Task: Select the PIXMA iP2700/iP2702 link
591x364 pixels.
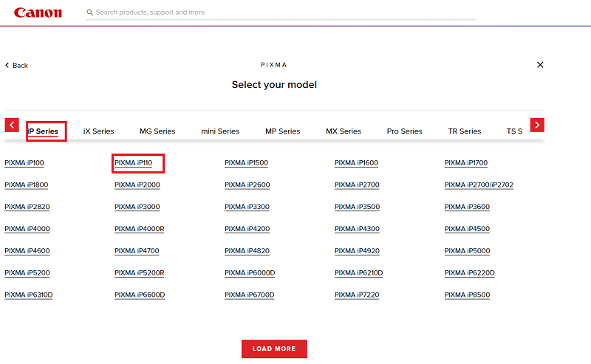Action: click(x=479, y=185)
